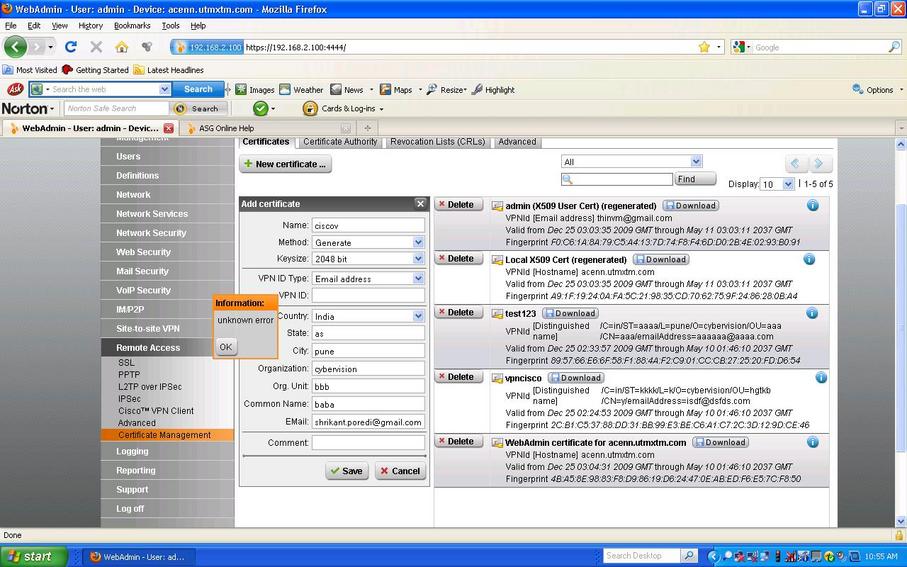Close the WebAdmin browser tab
Image resolution: width=907 pixels, height=567 pixels.
click(168, 128)
